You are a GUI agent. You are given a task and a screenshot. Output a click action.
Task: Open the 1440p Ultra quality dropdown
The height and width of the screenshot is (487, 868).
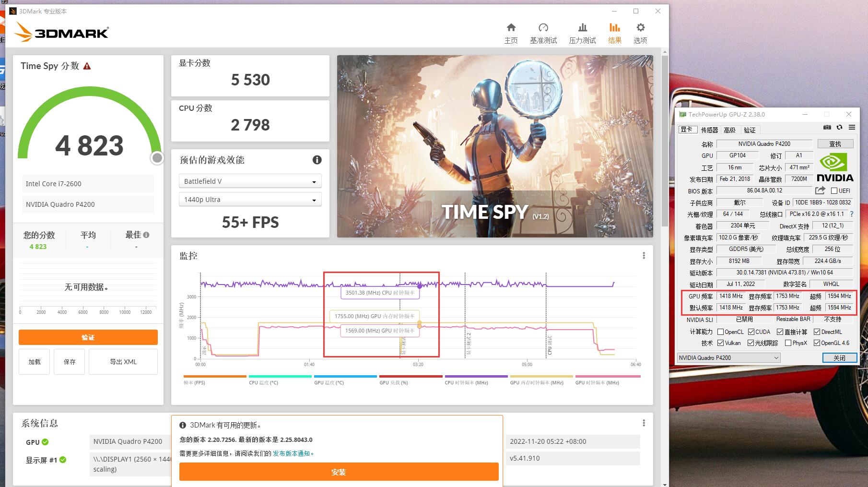click(250, 200)
